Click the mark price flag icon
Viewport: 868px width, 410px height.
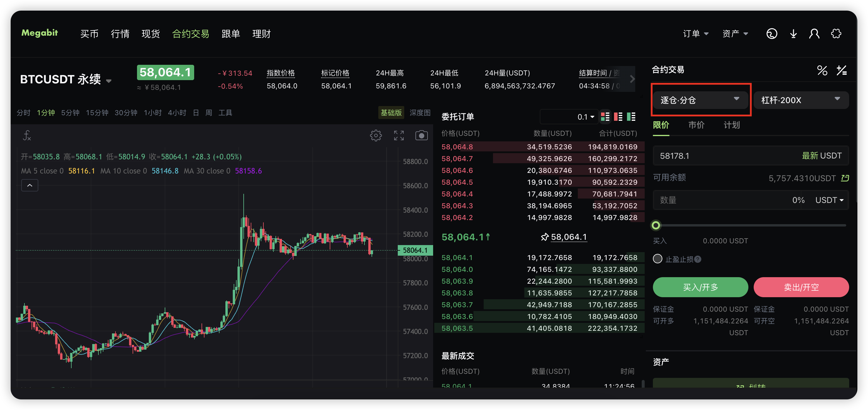pyautogui.click(x=544, y=237)
